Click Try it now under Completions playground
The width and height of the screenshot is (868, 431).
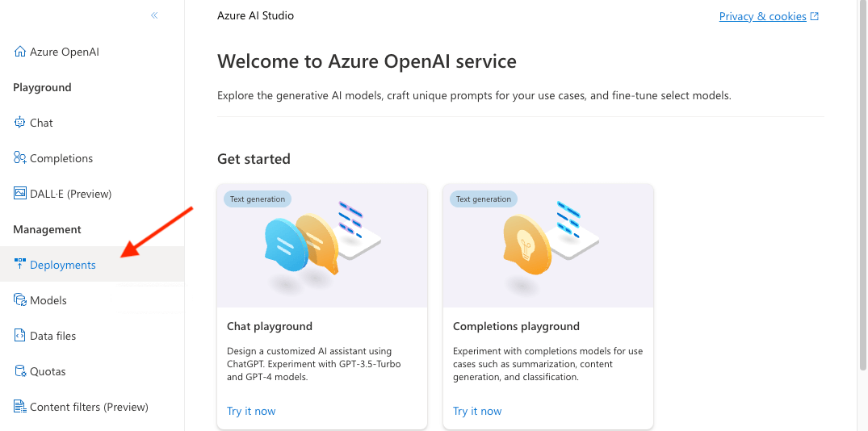pos(477,411)
